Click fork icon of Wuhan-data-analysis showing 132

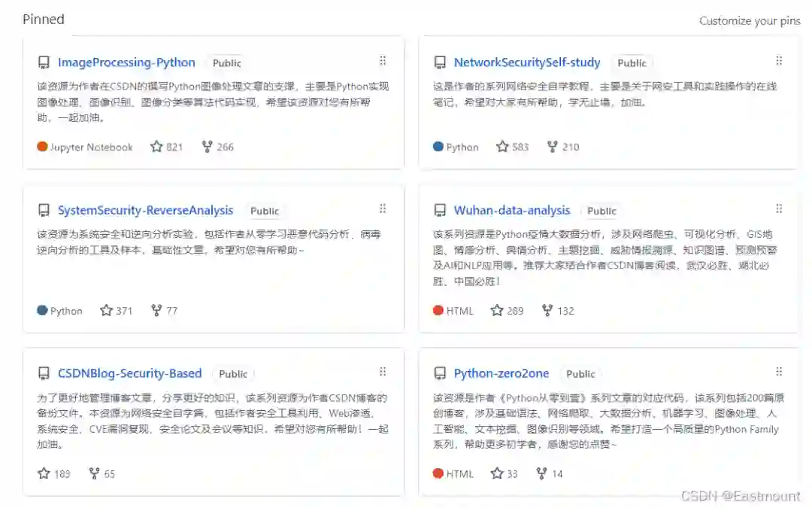pos(547,311)
